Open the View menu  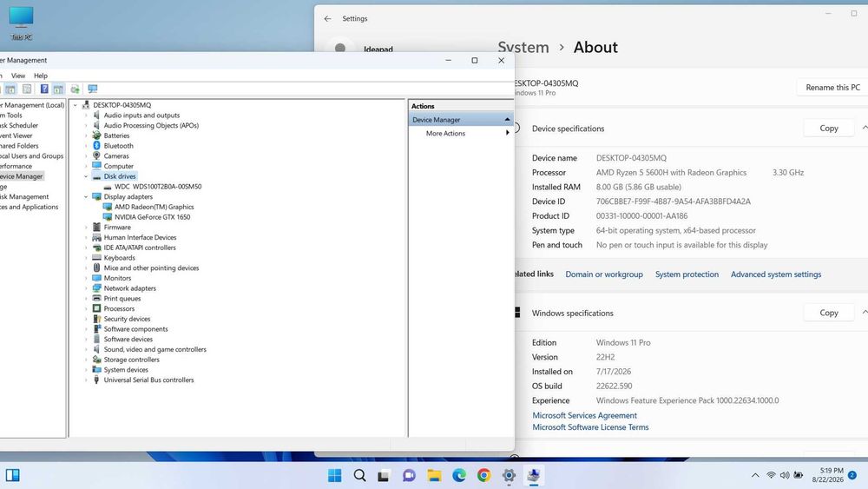[18, 76]
